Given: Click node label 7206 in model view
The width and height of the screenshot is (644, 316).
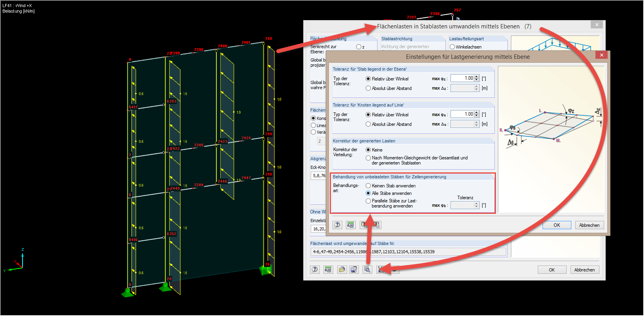Looking at the screenshot, I should click(199, 50).
